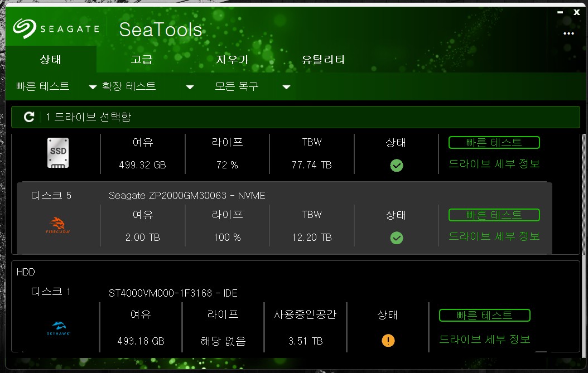The height and width of the screenshot is (373, 588).
Task: Open 드라이브 세부 정보 for disk 5 FireCuda
Action: 494,236
